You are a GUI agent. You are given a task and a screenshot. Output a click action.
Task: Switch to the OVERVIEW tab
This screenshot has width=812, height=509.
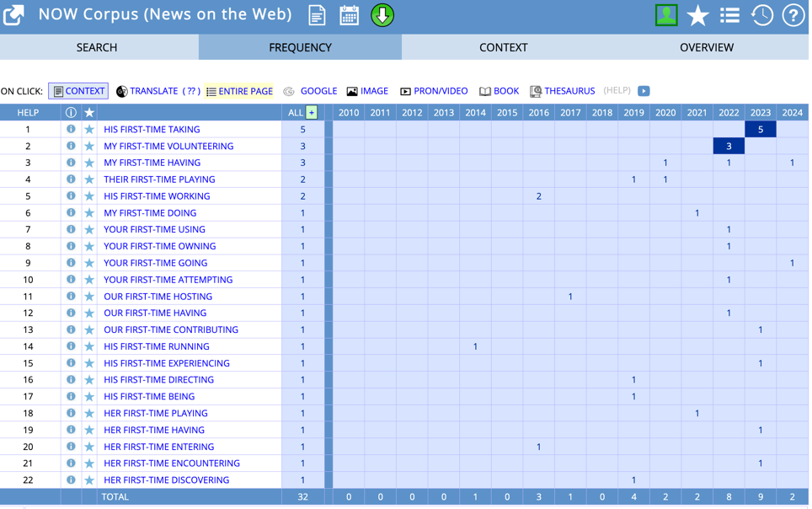click(707, 47)
